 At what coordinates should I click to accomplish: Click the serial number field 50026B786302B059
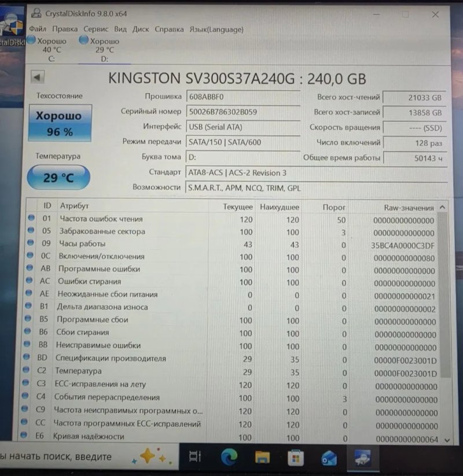tap(243, 112)
